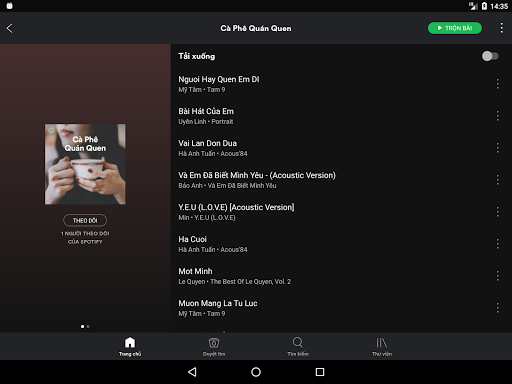Tap Android home circle button
The image size is (512, 384).
(256, 372)
